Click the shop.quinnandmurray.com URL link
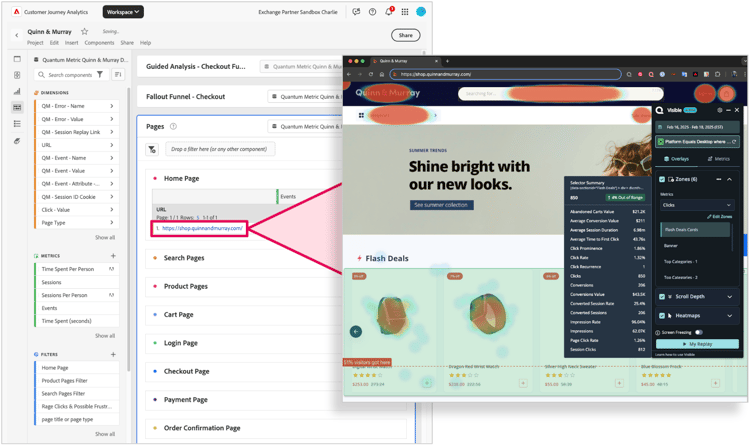Screen dimensions: 750x446 [x=202, y=228]
